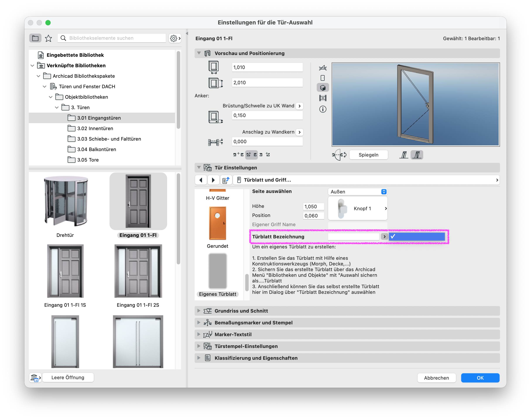The width and height of the screenshot is (531, 420).
Task: Go to next door settings page
Action: (x=213, y=180)
